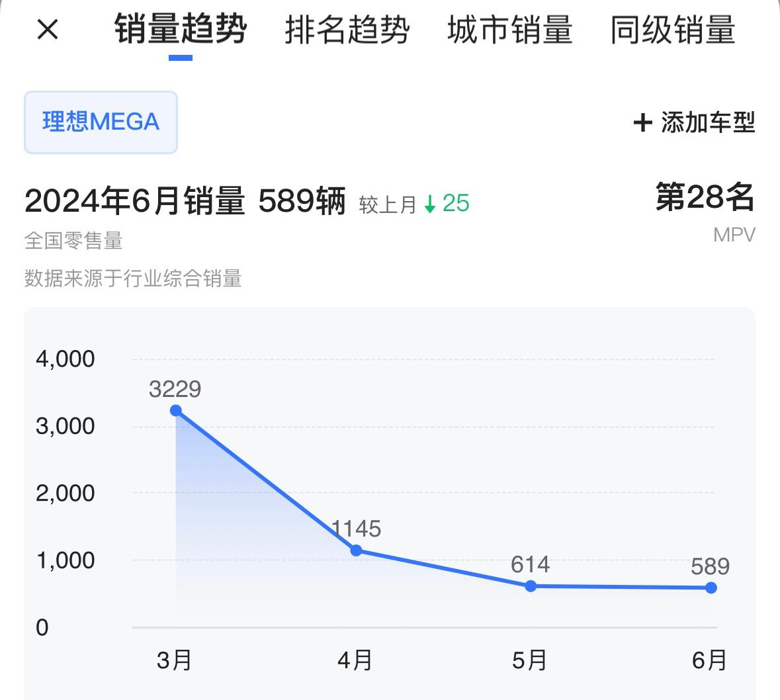The height and width of the screenshot is (700, 780).
Task: Select the 销量趋势 tab
Action: point(181,30)
